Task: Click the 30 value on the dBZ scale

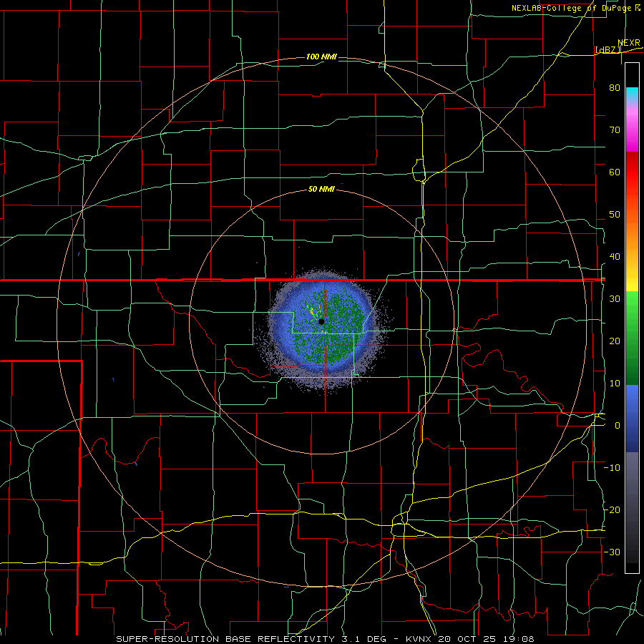Action: tap(615, 299)
